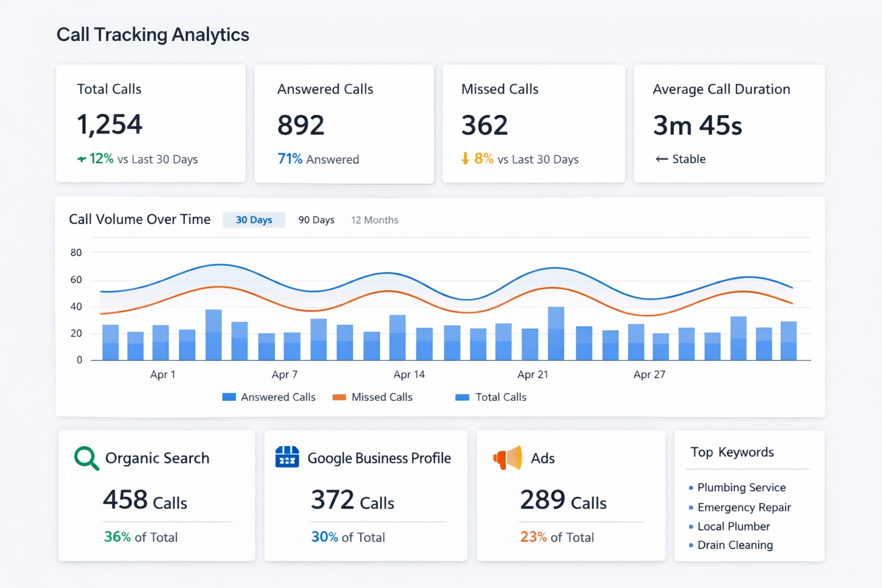This screenshot has width=882, height=588.
Task: Expand the Top Keywords panel
Action: coord(733,452)
